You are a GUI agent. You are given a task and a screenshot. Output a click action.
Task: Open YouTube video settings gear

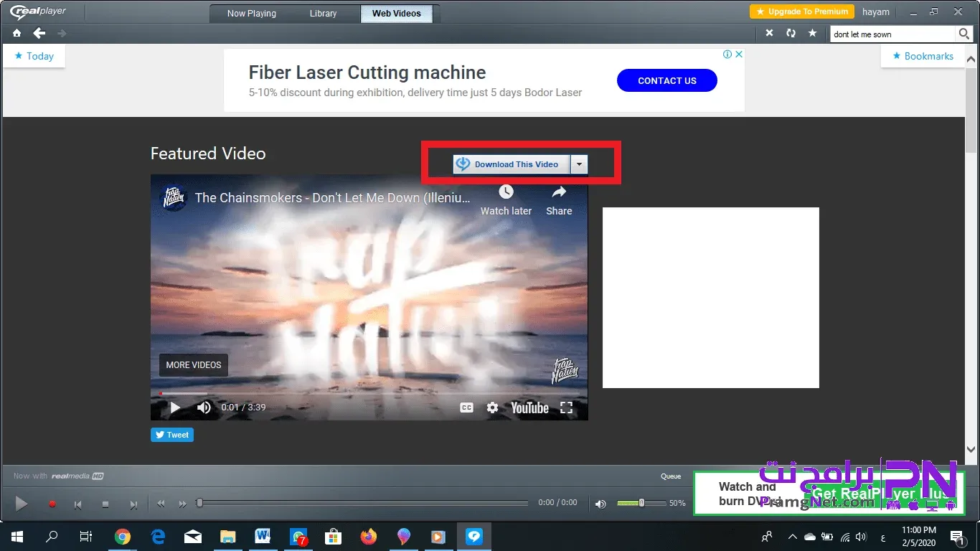[x=492, y=408]
